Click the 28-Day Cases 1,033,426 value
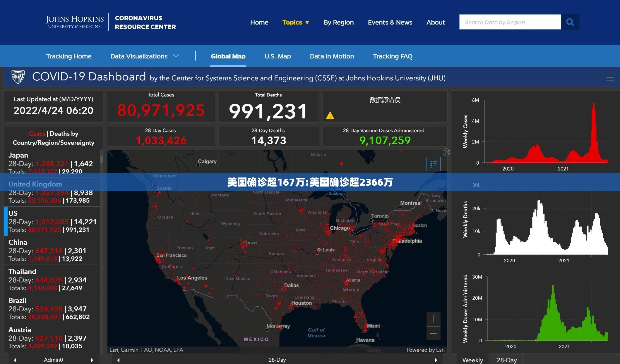 [x=161, y=140]
